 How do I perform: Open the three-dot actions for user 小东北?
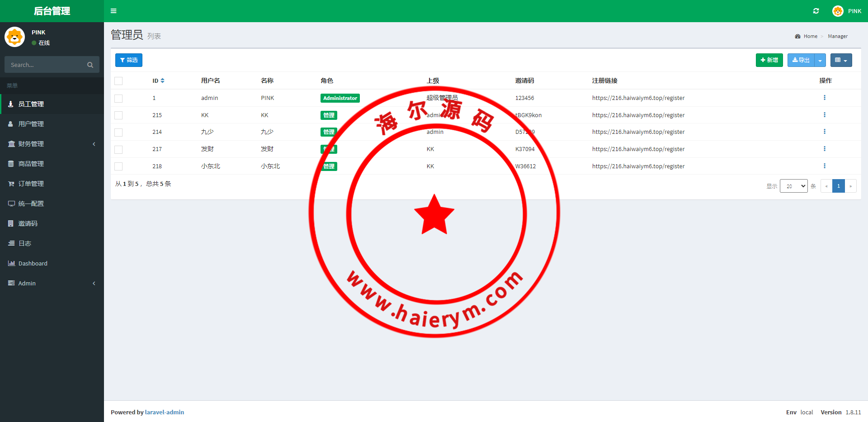click(x=824, y=166)
